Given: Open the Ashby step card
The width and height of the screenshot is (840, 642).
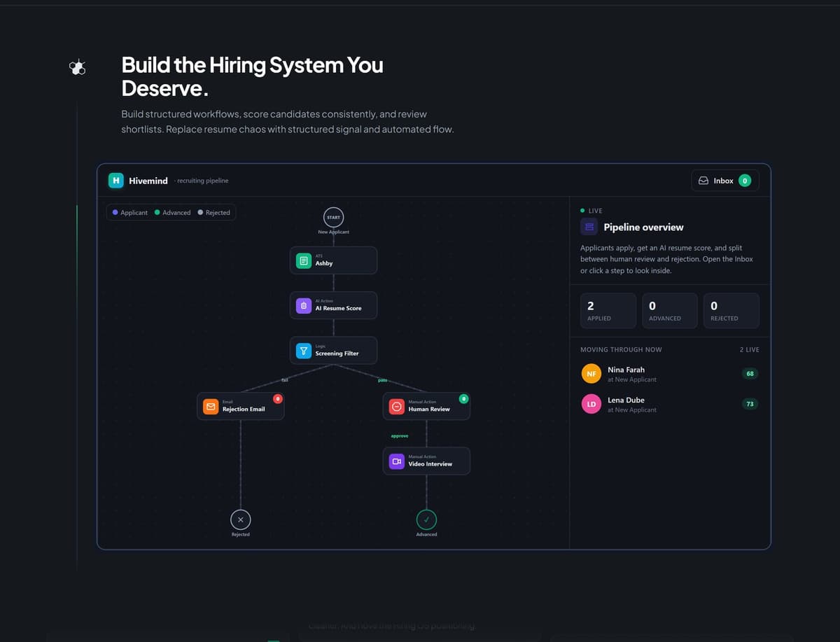Looking at the screenshot, I should tap(333, 260).
